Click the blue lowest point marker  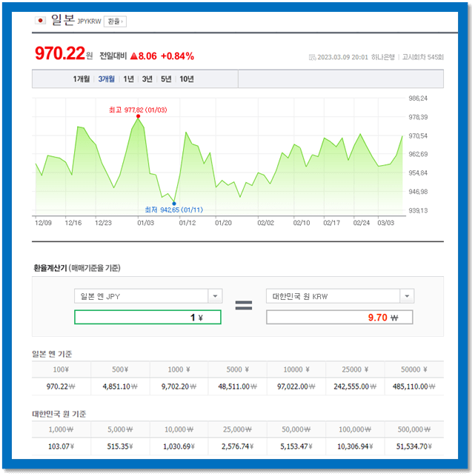pyautogui.click(x=174, y=204)
